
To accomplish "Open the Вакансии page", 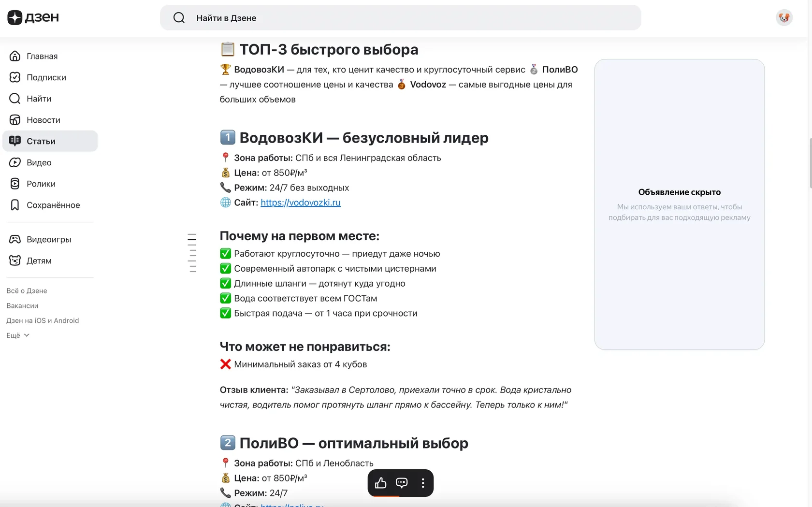I will coord(22,305).
